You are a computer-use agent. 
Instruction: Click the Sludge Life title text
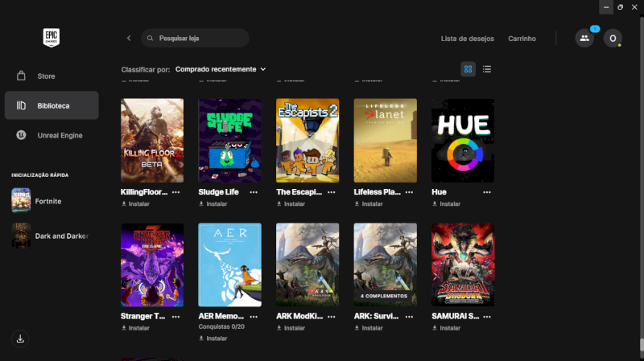(x=218, y=192)
